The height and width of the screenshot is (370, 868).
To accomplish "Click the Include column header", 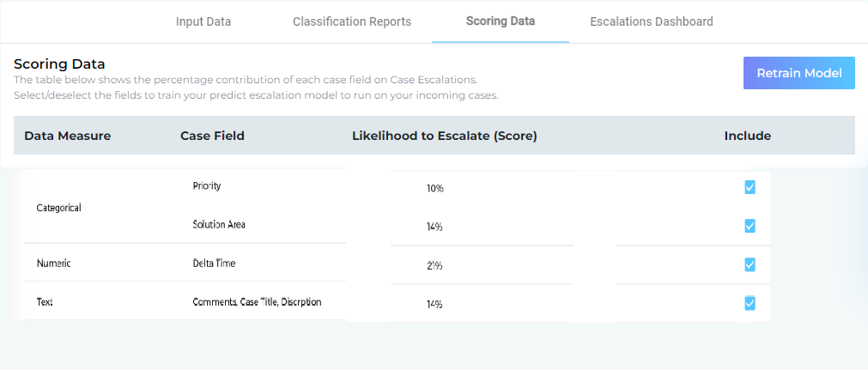I will click(748, 136).
